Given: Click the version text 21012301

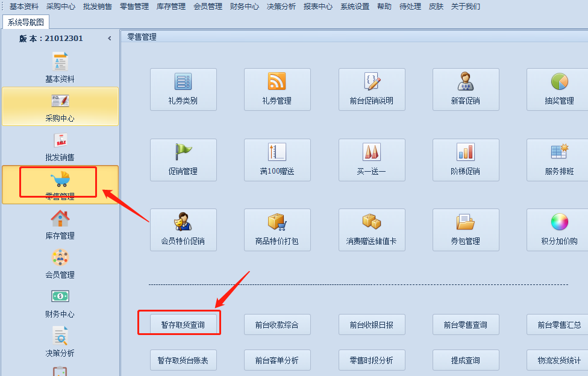Looking at the screenshot, I should click(64, 39).
